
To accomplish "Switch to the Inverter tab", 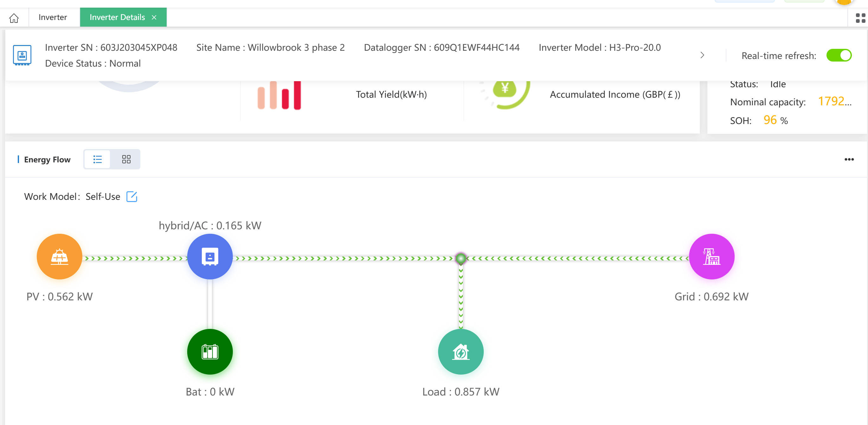I will point(53,17).
